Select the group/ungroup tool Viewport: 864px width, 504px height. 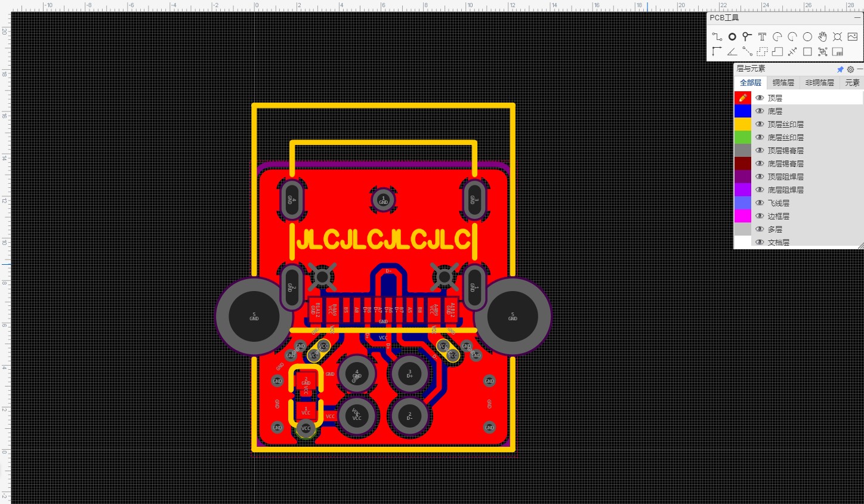click(822, 51)
